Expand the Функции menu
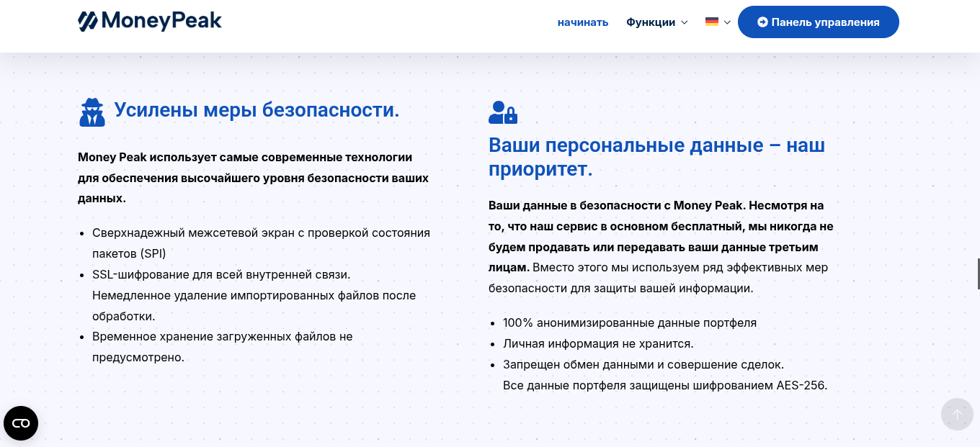 click(657, 22)
